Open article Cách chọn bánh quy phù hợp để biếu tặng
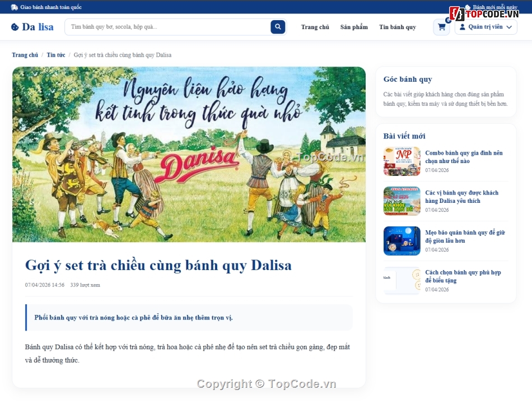 (463, 276)
